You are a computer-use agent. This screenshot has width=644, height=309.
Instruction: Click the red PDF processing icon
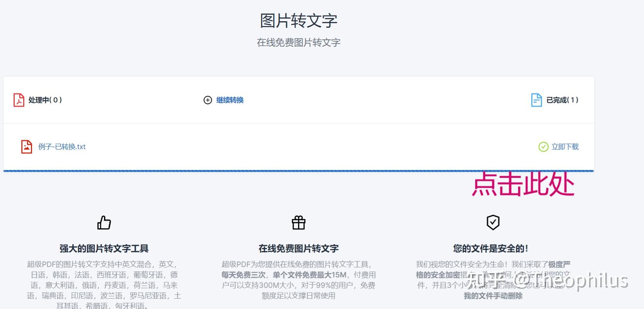19,100
